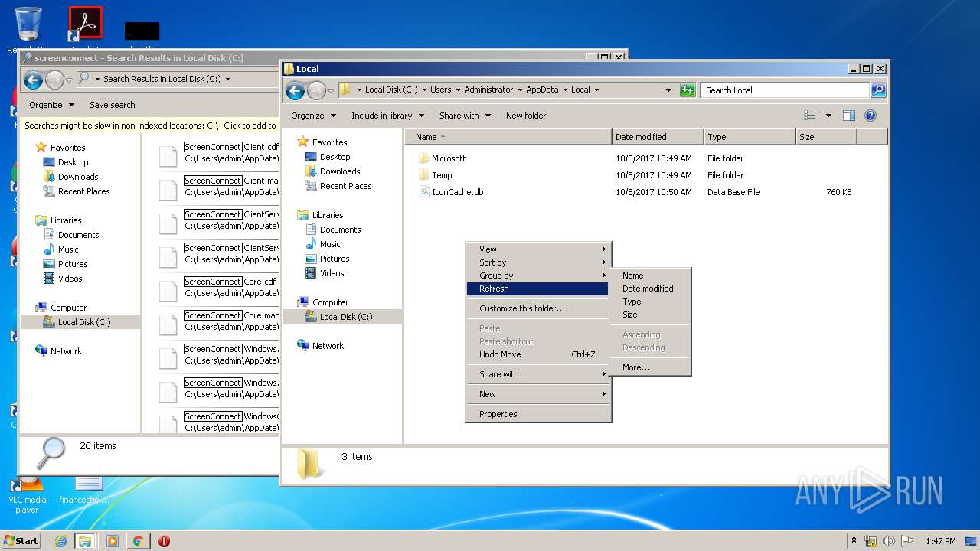Image resolution: width=980 pixels, height=551 pixels.
Task: Click the Size column header
Action: [x=826, y=137]
